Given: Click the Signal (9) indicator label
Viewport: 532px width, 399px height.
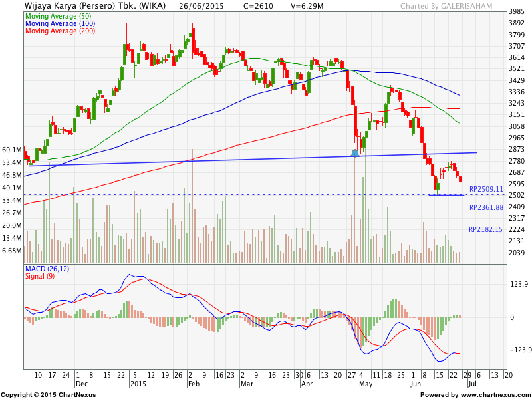Looking at the screenshot, I should tap(39, 275).
